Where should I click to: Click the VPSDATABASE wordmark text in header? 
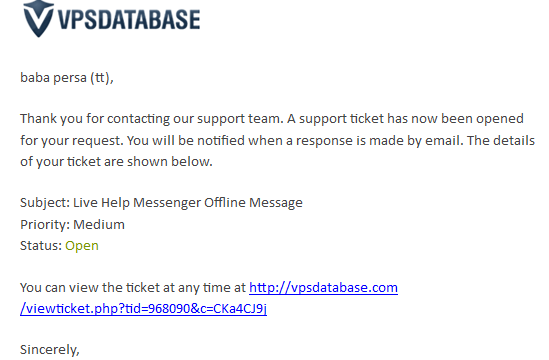tap(129, 19)
